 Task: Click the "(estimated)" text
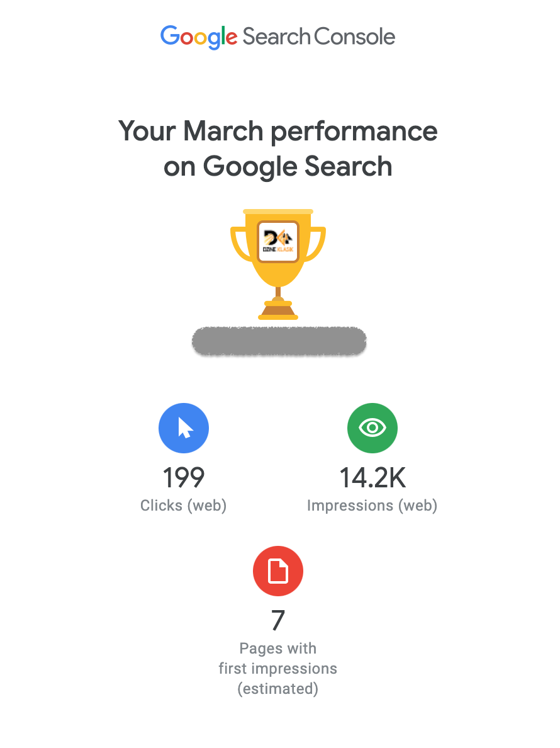click(x=278, y=689)
